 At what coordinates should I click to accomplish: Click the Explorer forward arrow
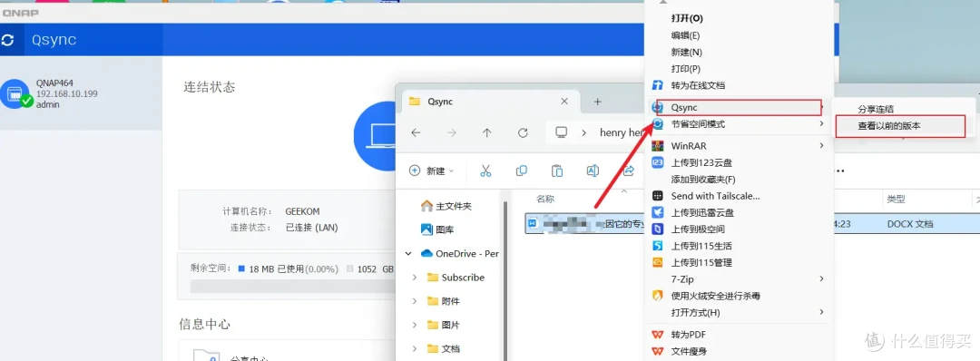(x=452, y=132)
